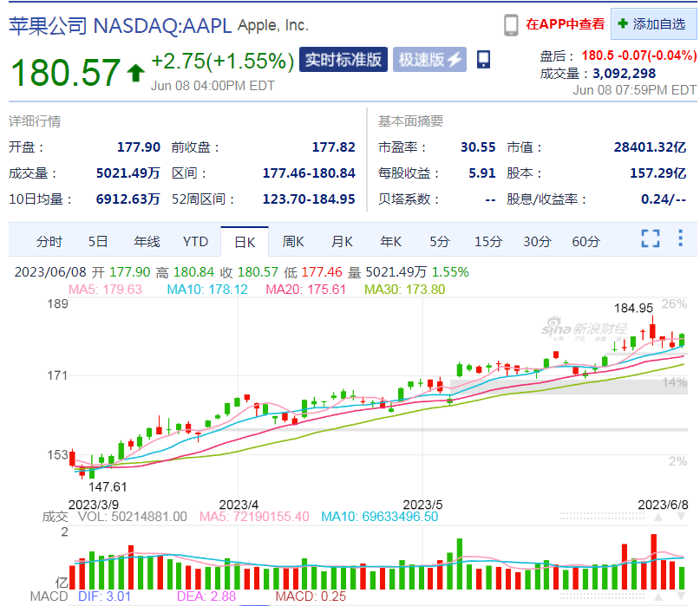Click the 市值 value 28401.32亿

tap(650, 147)
